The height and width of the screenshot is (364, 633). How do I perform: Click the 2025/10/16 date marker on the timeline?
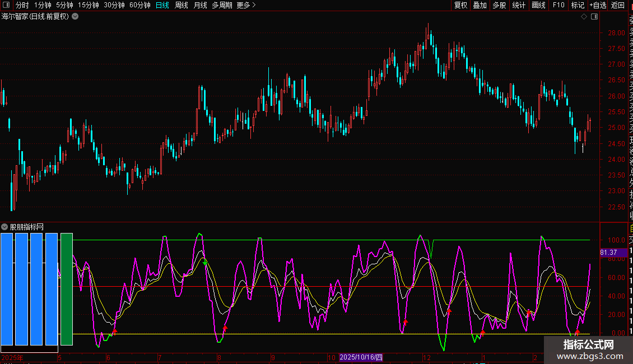[x=361, y=357]
